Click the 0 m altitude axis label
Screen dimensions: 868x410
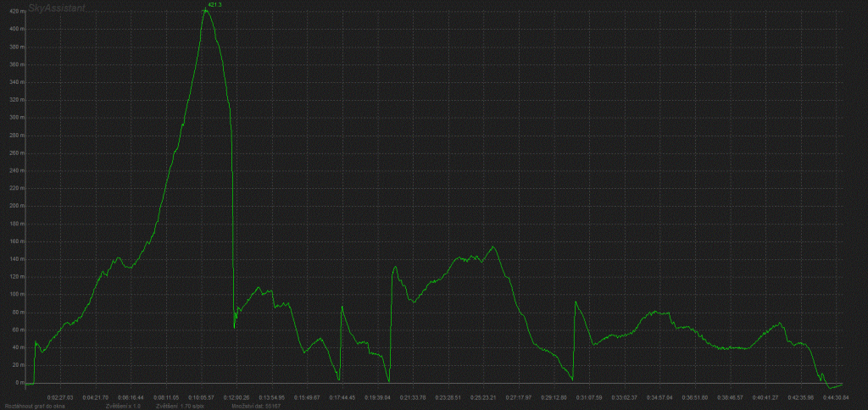tap(19, 382)
